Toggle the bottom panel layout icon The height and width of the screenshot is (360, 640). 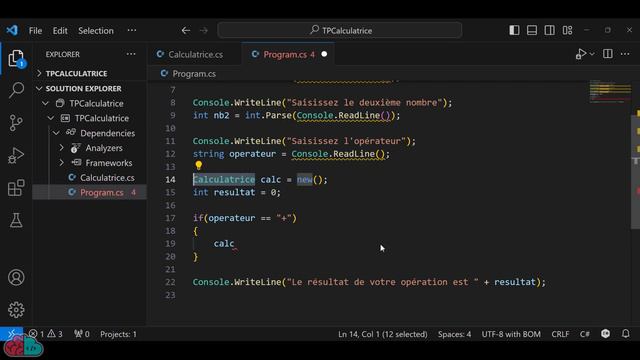532,30
